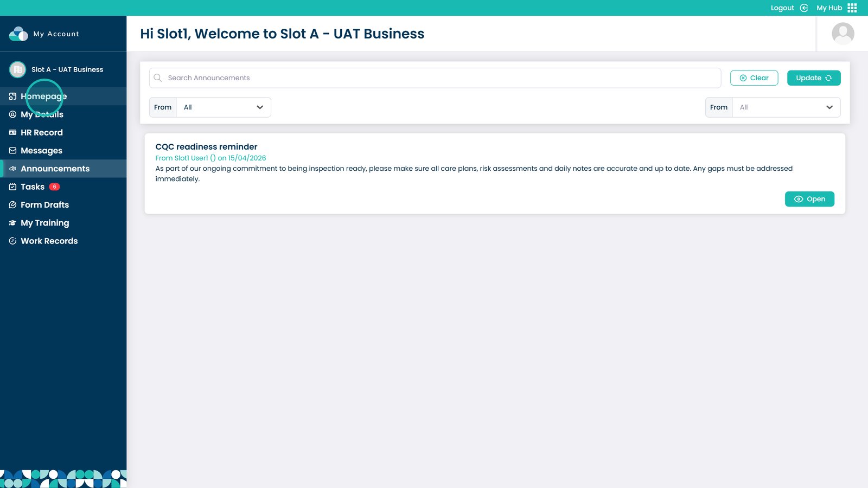Click the Update button
The image size is (868, 488).
pyautogui.click(x=814, y=78)
